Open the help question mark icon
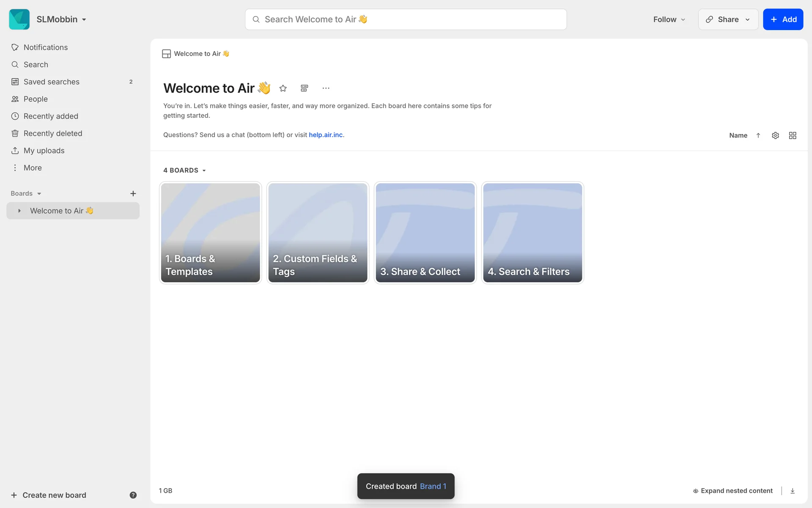The image size is (812, 508). pos(133,495)
